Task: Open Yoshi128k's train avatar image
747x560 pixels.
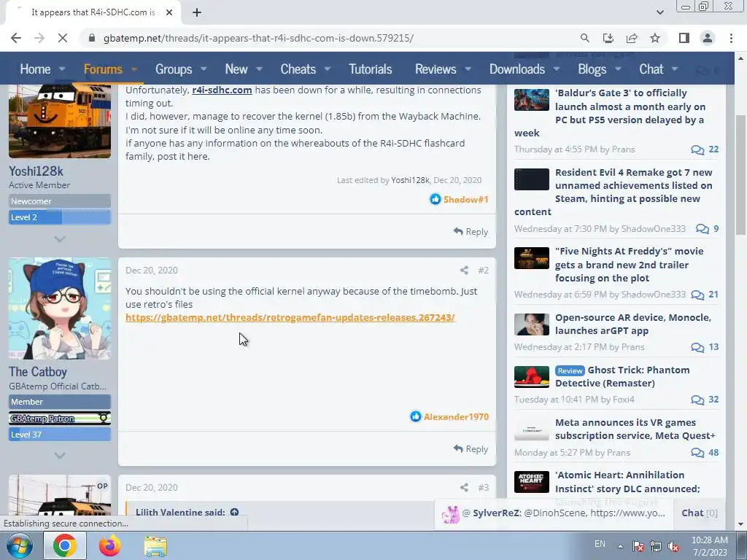Action: [x=60, y=121]
